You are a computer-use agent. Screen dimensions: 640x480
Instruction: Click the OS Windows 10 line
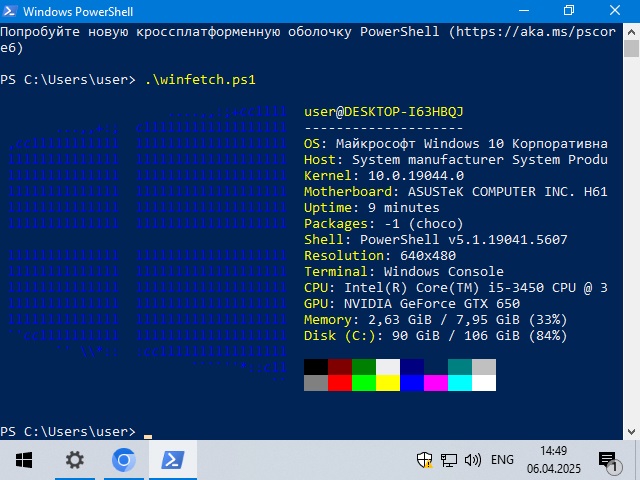coord(456,144)
